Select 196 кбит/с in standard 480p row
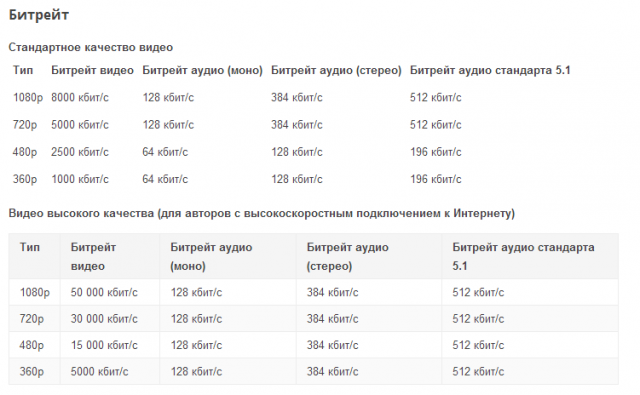This screenshot has width=640, height=395. pyautogui.click(x=436, y=152)
